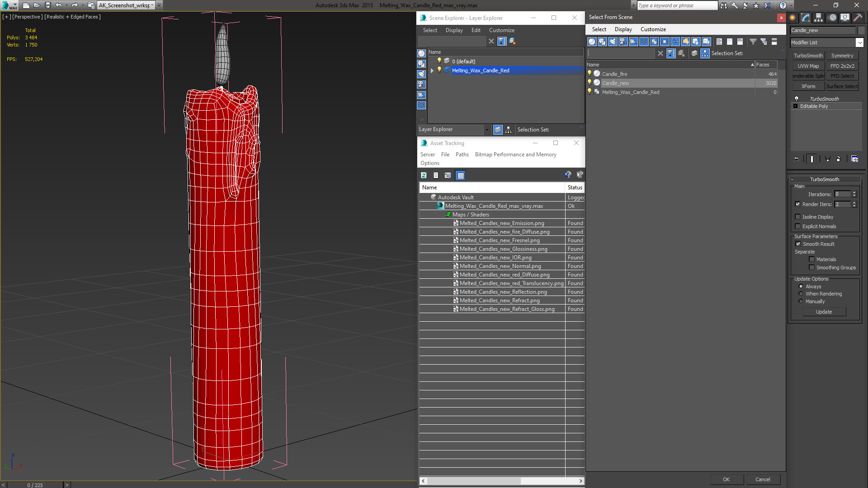The image size is (868, 488).
Task: Toggle Display Helpers filter in Select From Scene
Action: coord(633,42)
